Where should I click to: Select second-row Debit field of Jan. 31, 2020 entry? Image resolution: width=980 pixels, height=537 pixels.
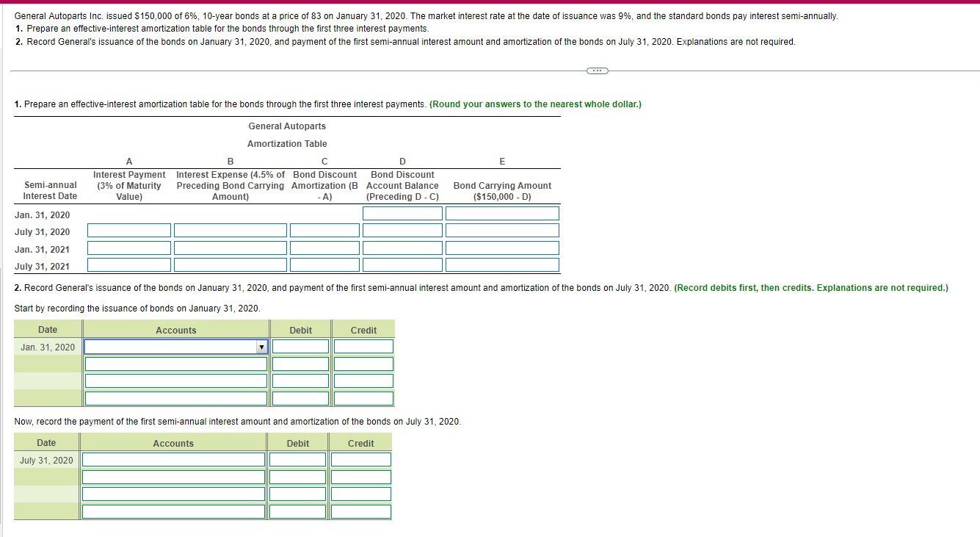[301, 364]
